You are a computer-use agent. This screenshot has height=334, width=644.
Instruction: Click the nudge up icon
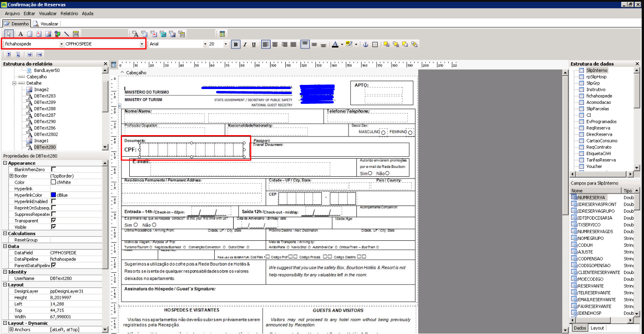9,54
